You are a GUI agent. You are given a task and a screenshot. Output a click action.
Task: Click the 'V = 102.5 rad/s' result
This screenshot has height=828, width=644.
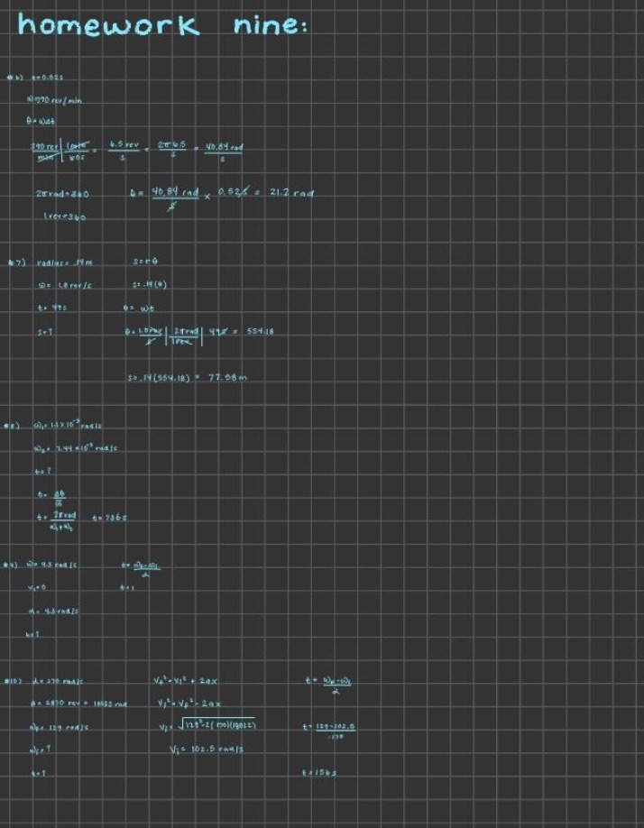pos(207,749)
